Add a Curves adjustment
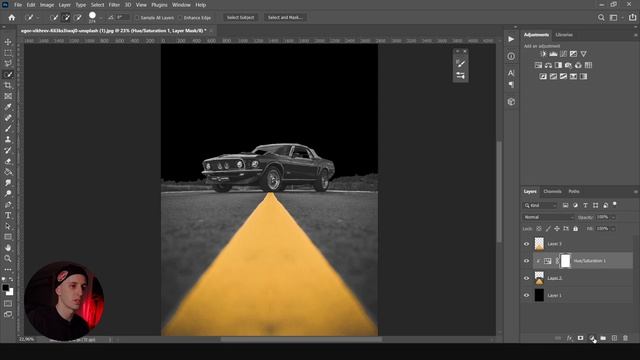Image resolution: width=640 pixels, height=360 pixels. click(563, 54)
